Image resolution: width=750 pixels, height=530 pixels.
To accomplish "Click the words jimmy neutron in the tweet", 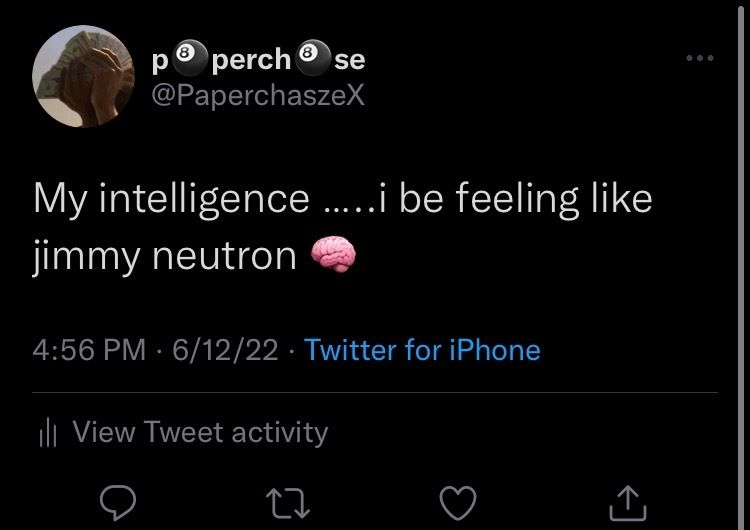I will tap(165, 256).
